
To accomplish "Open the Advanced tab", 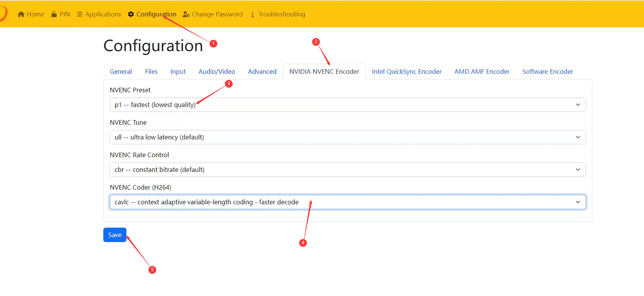I will pyautogui.click(x=262, y=72).
